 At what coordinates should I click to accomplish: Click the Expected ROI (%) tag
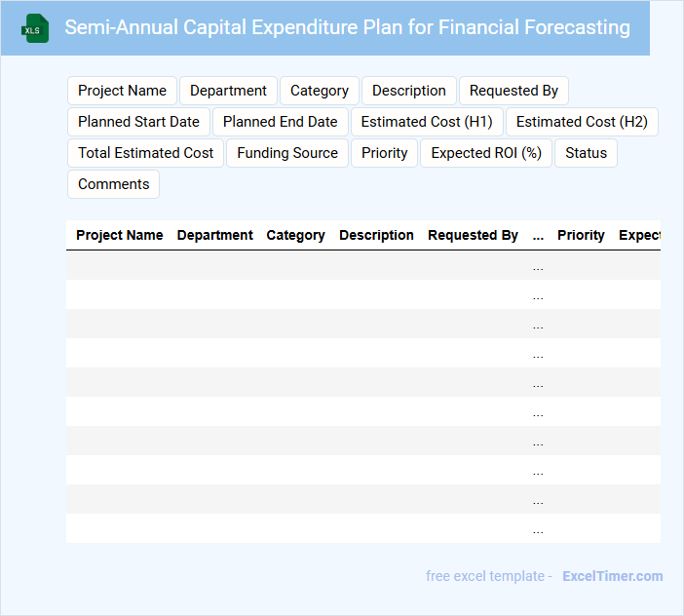pyautogui.click(x=485, y=153)
